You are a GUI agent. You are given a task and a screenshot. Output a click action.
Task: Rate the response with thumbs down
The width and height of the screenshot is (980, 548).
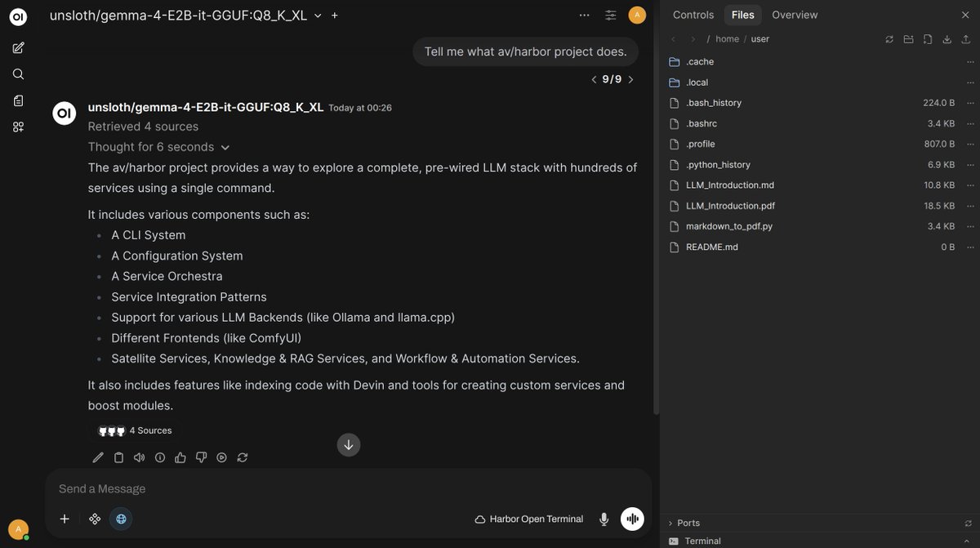[201, 457]
